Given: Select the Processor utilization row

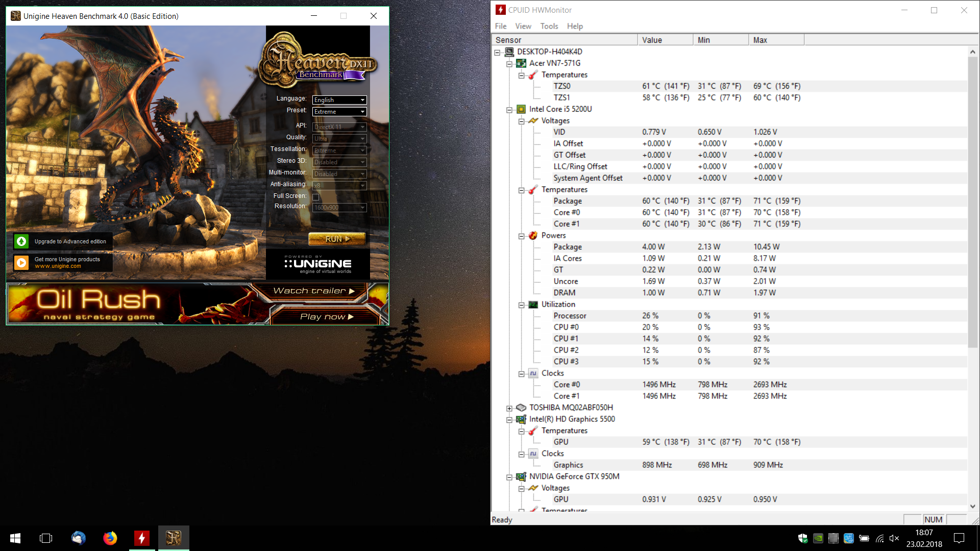Looking at the screenshot, I should 730,316.
